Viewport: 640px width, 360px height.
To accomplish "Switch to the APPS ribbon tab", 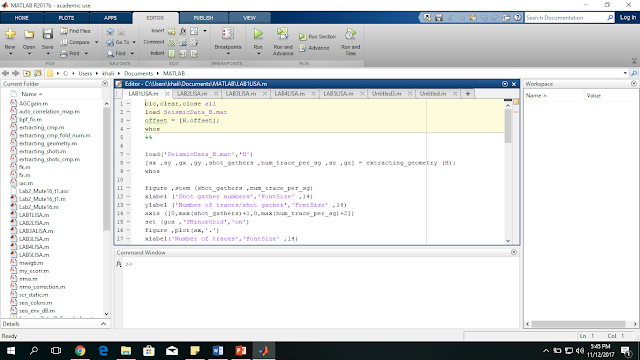I will tap(110, 18).
